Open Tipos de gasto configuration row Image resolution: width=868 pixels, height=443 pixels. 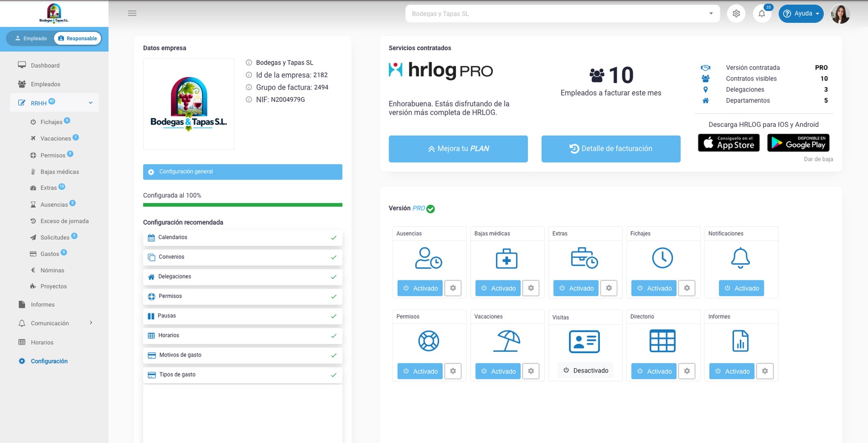(243, 375)
